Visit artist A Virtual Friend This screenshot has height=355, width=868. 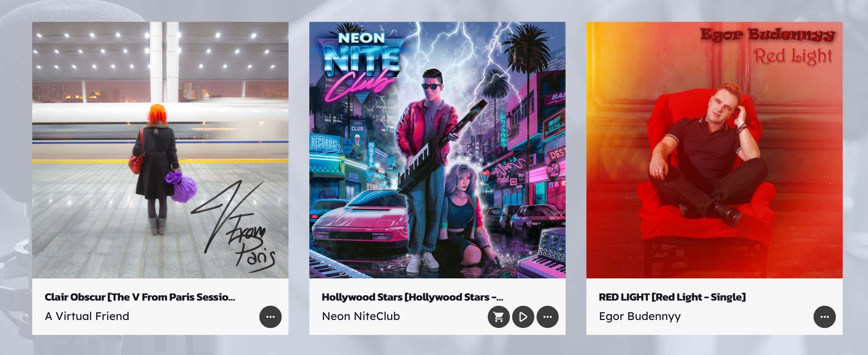pyautogui.click(x=87, y=316)
